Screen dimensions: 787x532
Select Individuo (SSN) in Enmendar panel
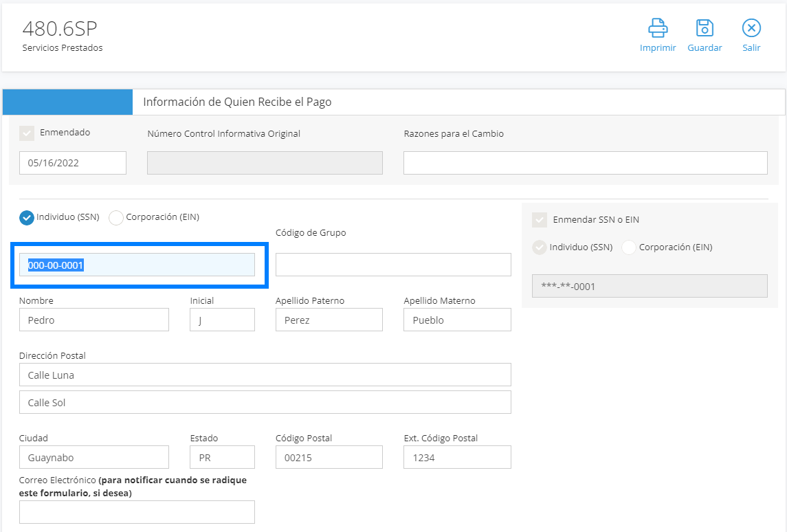click(540, 247)
